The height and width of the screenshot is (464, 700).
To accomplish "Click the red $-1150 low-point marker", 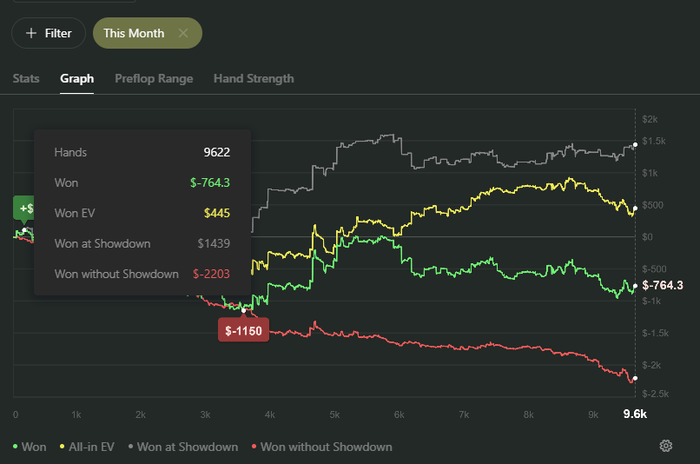I will pyautogui.click(x=243, y=330).
